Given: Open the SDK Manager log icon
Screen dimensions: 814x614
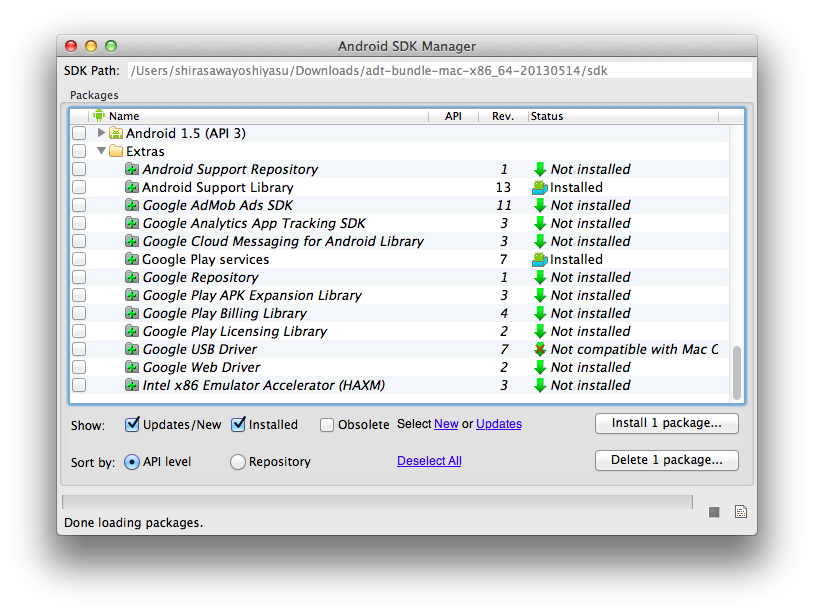Looking at the screenshot, I should tap(741, 512).
